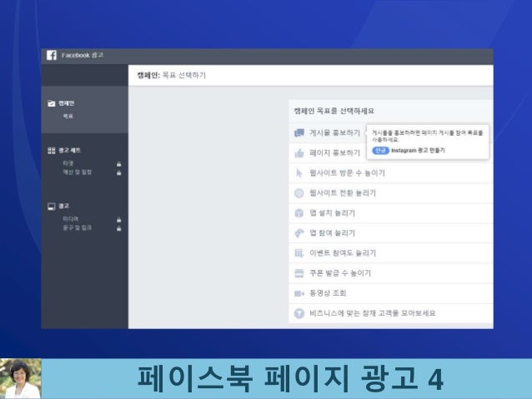
Task: Click the 게시물 홍보하기 speech bubble icon
Action: click(299, 133)
